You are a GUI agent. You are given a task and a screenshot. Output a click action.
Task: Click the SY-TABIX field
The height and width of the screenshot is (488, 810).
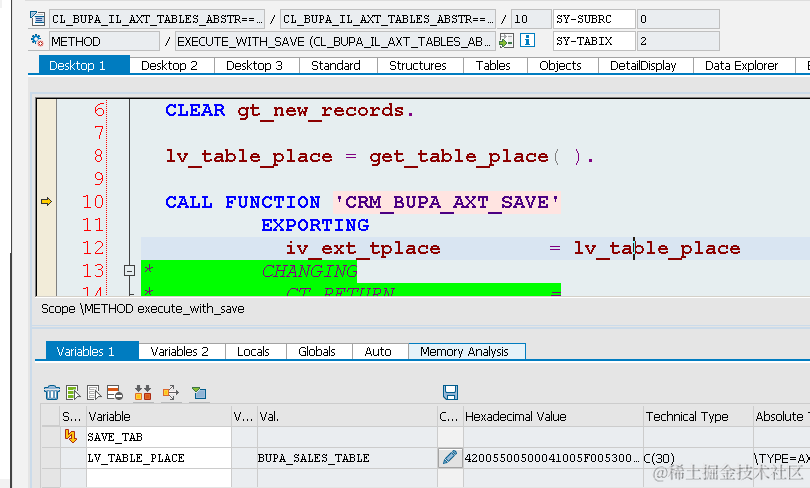594,41
